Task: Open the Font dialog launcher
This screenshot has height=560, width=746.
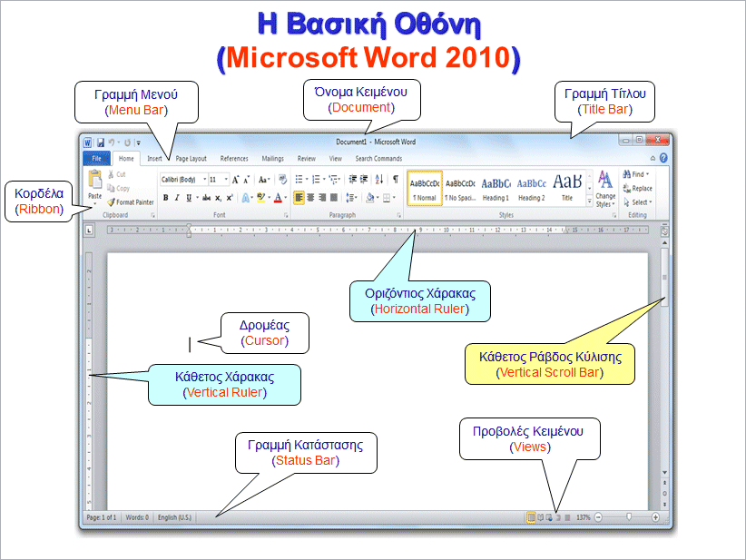Action: (x=286, y=215)
